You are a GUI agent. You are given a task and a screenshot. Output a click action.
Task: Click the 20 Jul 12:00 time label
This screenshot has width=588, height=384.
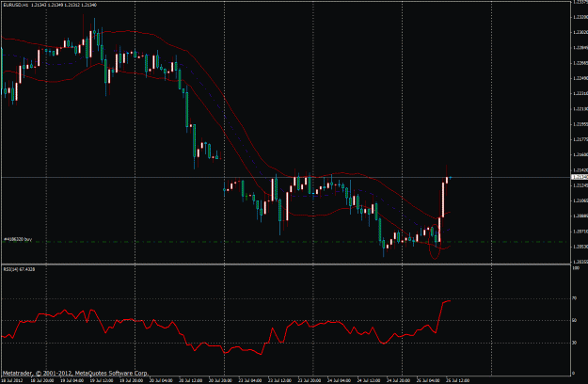point(190,380)
